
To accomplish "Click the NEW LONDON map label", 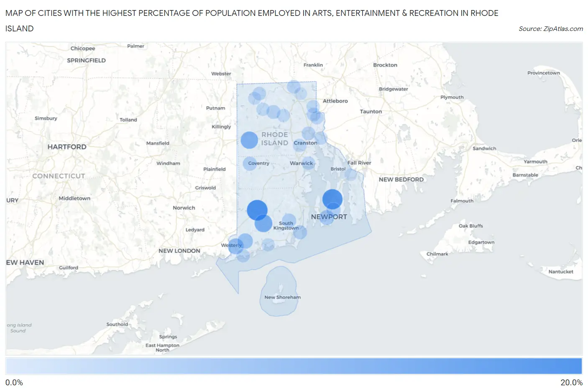I will (179, 251).
